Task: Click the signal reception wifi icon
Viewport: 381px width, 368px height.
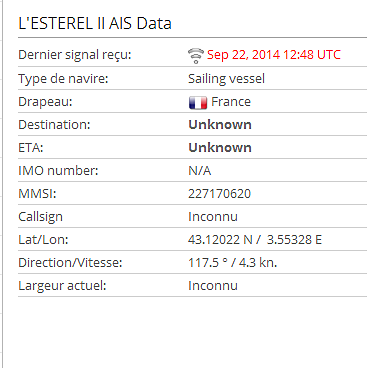Action: (196, 56)
